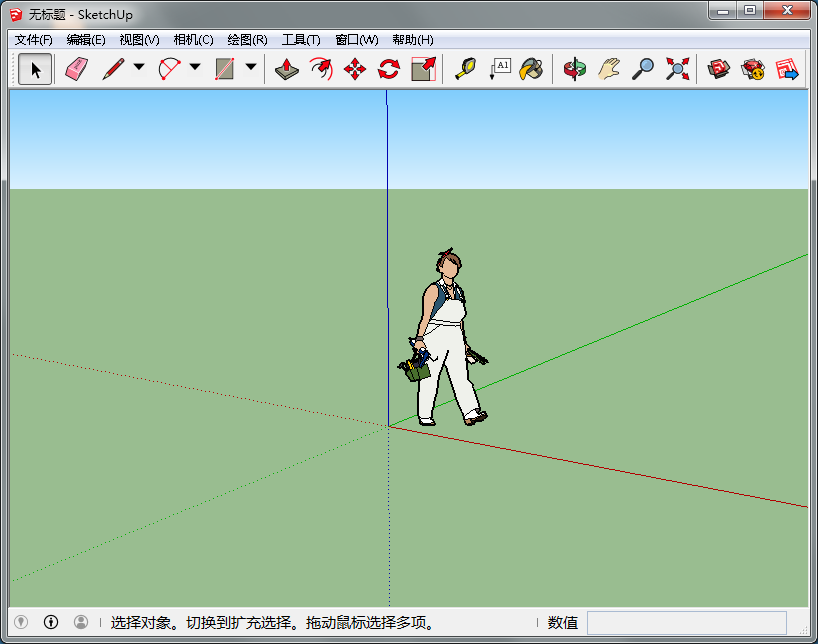Expand the arc tool dropdown arrow
This screenshot has height=644, width=818.
pos(195,68)
